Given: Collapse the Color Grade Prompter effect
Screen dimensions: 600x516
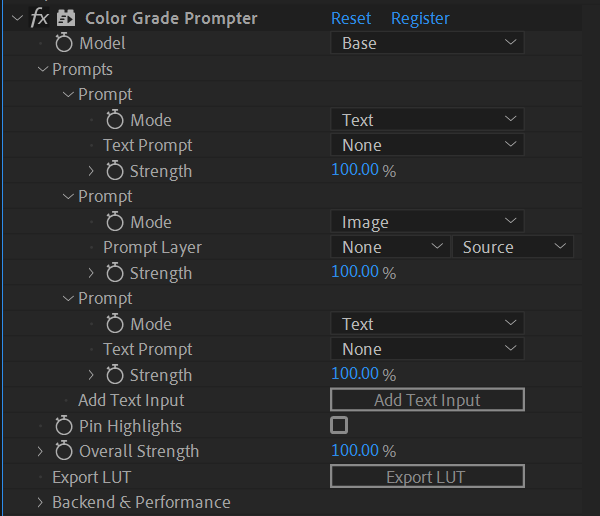Looking at the screenshot, I should (16, 18).
